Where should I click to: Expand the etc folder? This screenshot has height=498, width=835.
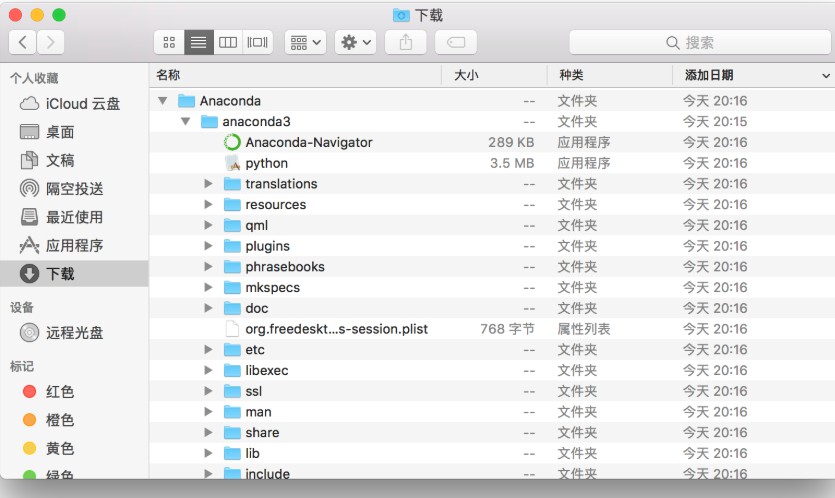coord(208,349)
